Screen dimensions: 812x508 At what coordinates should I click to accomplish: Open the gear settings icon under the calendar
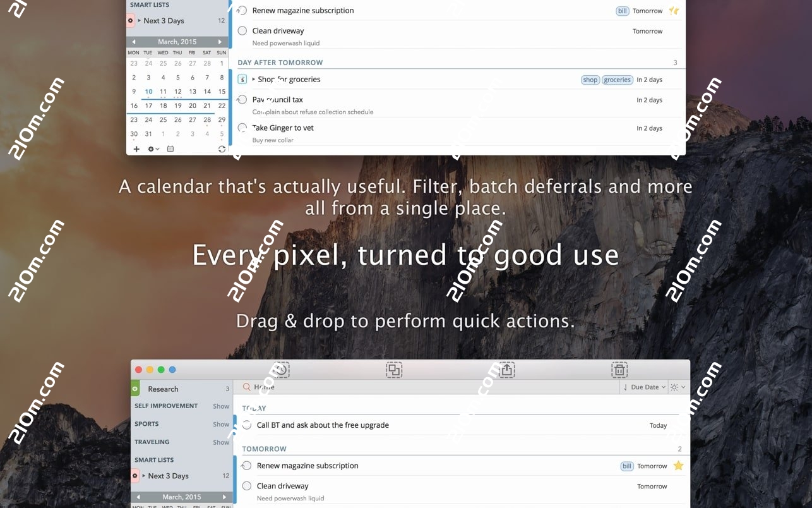pyautogui.click(x=150, y=149)
